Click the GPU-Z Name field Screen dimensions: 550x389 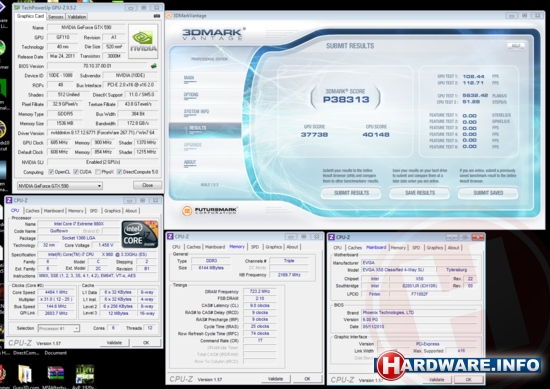coord(86,27)
